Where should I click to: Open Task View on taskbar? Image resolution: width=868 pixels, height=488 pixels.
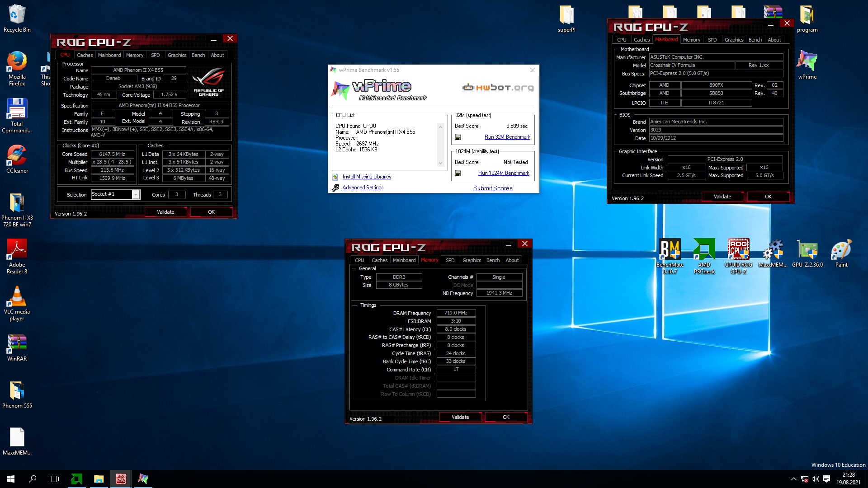[54, 479]
